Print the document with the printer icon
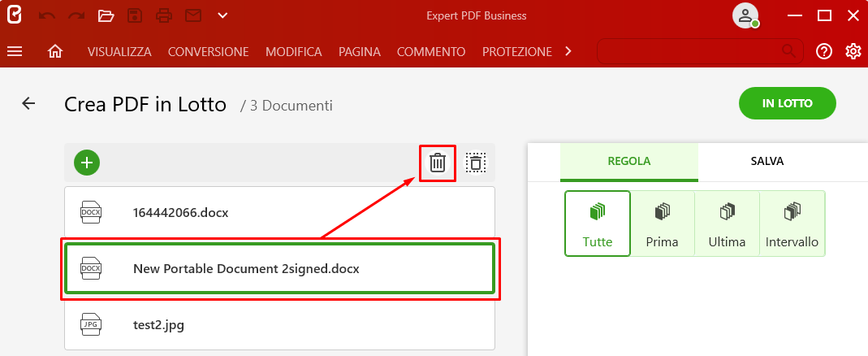Image resolution: width=868 pixels, height=356 pixels. tap(164, 15)
